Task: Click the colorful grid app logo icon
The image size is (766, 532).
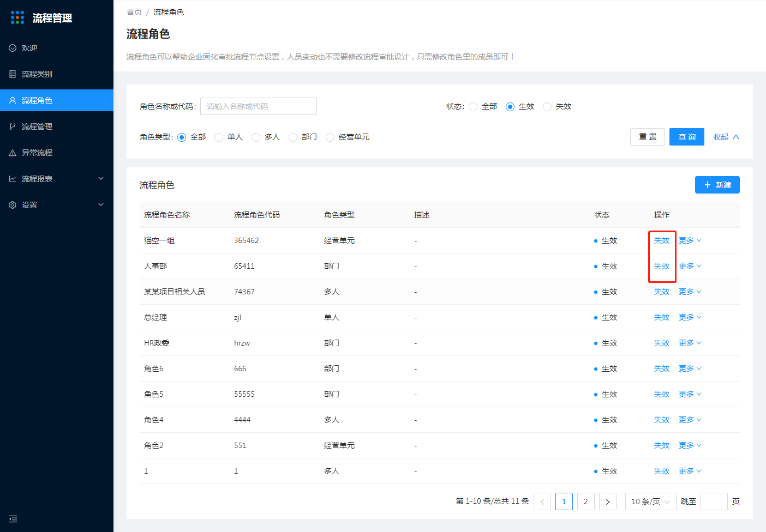Action: 17,17
